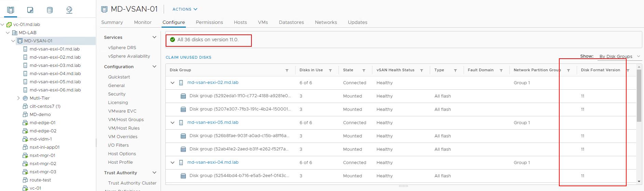The width and height of the screenshot is (644, 191).
Task: Collapse the Trust Authority section
Action: [x=154, y=173]
